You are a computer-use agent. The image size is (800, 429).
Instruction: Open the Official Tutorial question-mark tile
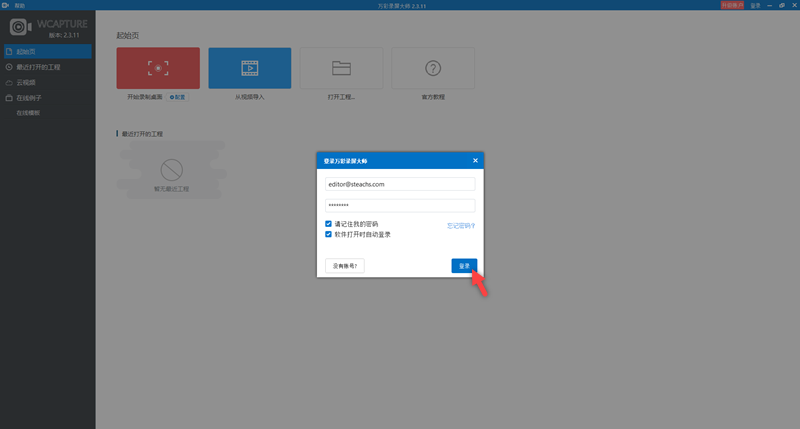(433, 68)
